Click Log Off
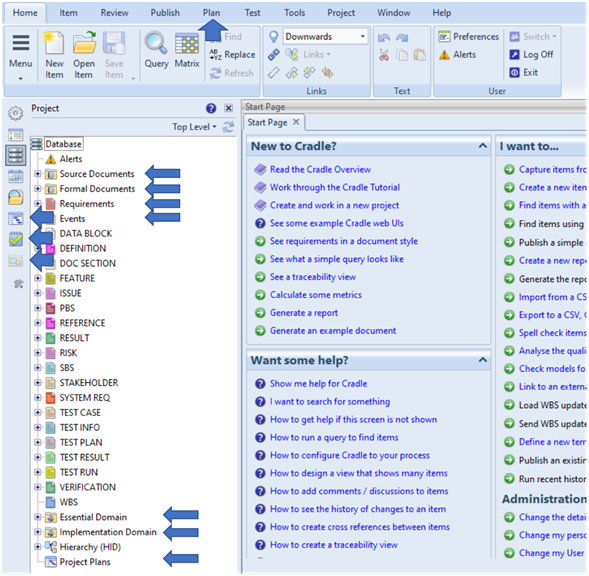This screenshot has width=589, height=576. click(531, 55)
